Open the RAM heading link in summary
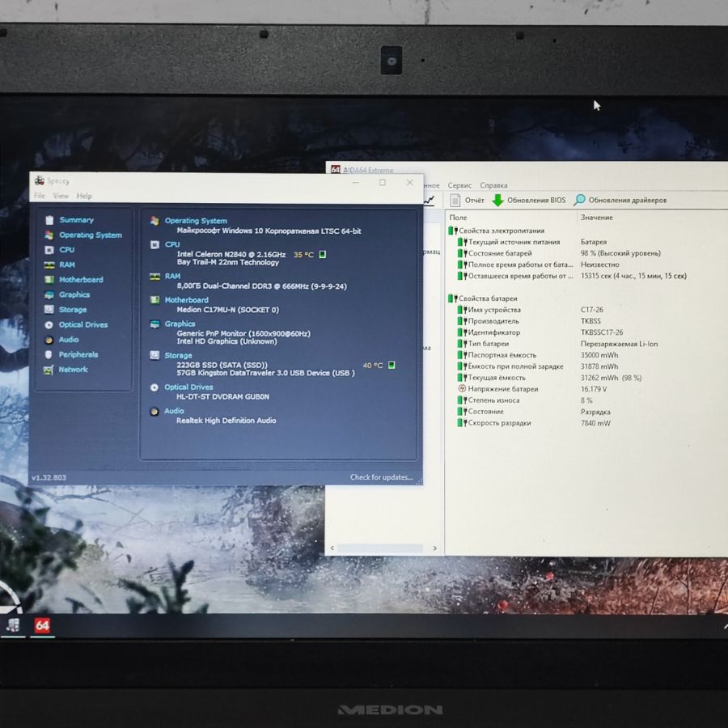The height and width of the screenshot is (728, 728). click(x=172, y=276)
